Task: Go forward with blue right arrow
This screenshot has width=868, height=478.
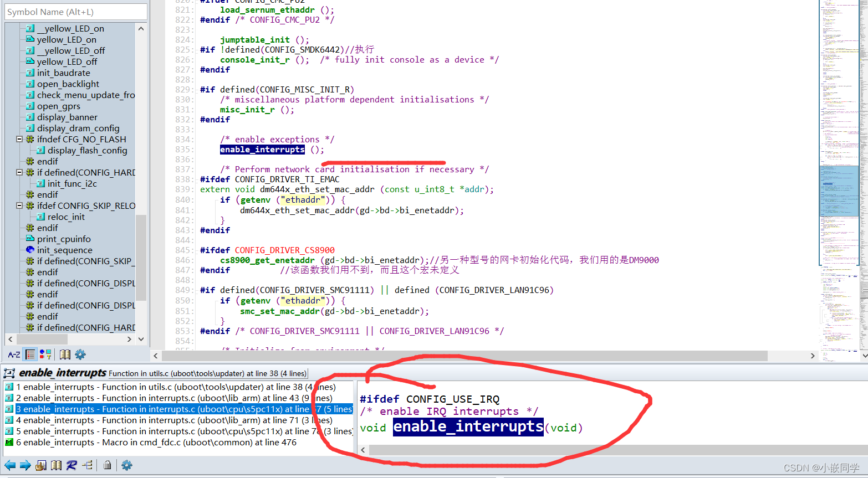Action: [x=25, y=465]
